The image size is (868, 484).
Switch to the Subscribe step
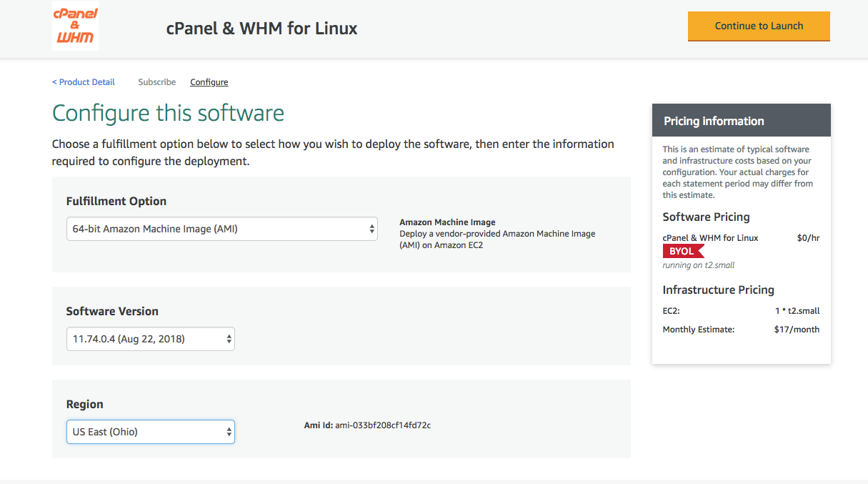(156, 82)
